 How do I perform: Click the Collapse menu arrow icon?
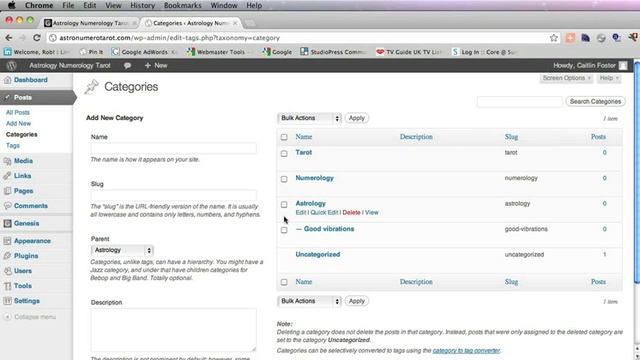[x=7, y=317]
